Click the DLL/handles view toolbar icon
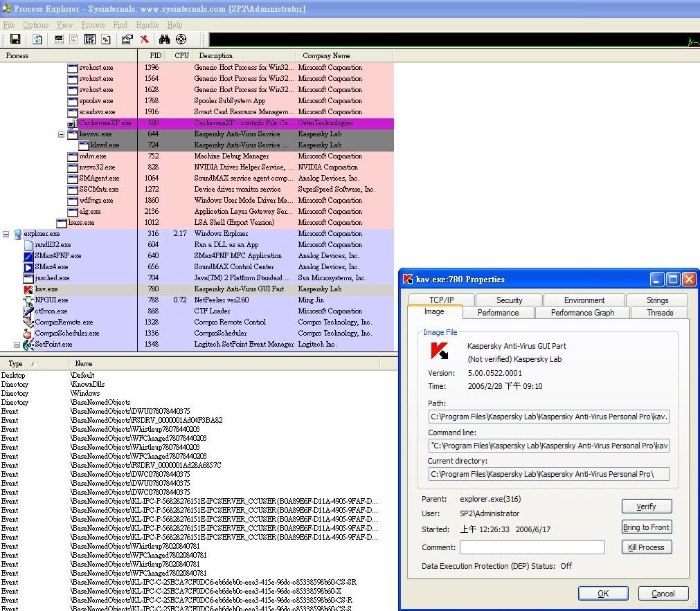 pyautogui.click(x=106, y=39)
